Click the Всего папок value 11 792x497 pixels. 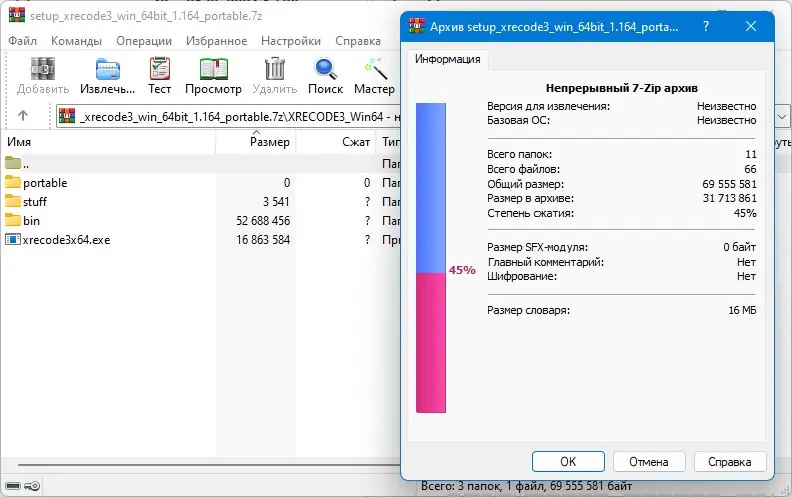pos(751,154)
